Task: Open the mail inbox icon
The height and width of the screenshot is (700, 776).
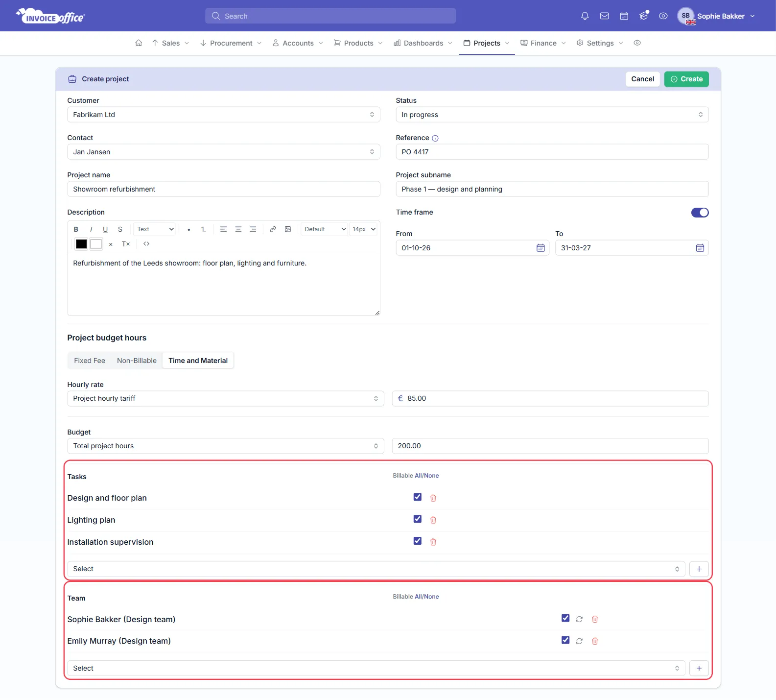Action: (604, 16)
